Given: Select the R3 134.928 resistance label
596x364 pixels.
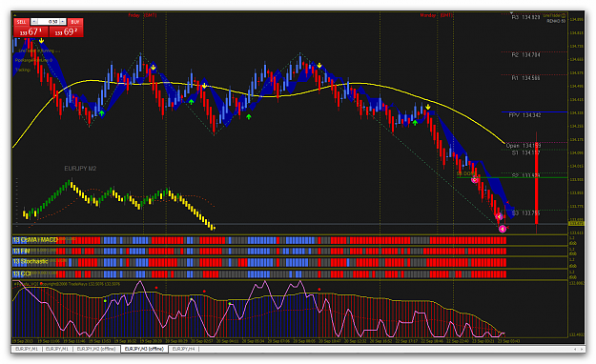Looking at the screenshot, I should click(x=525, y=17).
